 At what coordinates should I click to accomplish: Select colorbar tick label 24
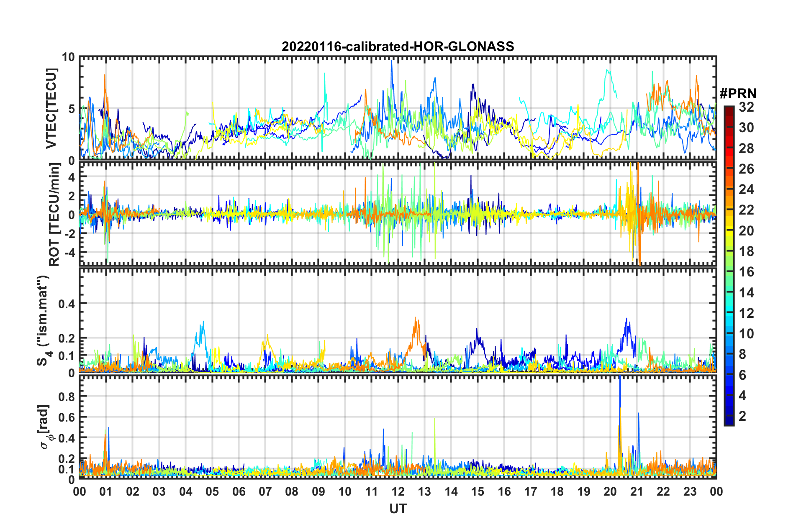[x=746, y=189]
